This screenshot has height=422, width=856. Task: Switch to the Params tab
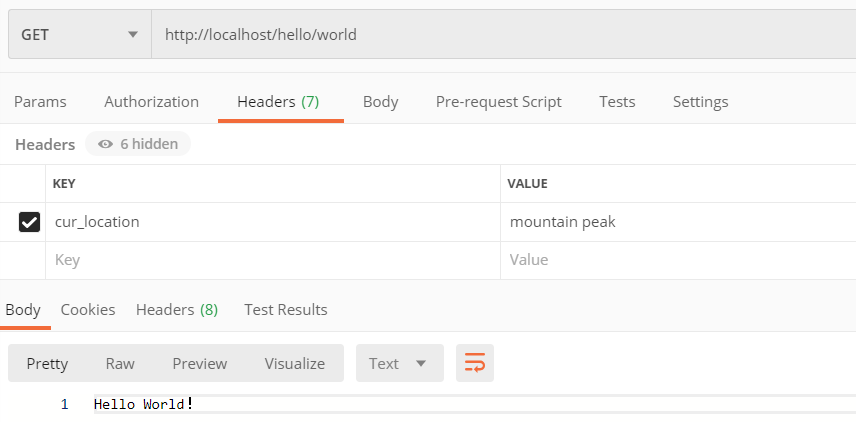click(x=40, y=102)
